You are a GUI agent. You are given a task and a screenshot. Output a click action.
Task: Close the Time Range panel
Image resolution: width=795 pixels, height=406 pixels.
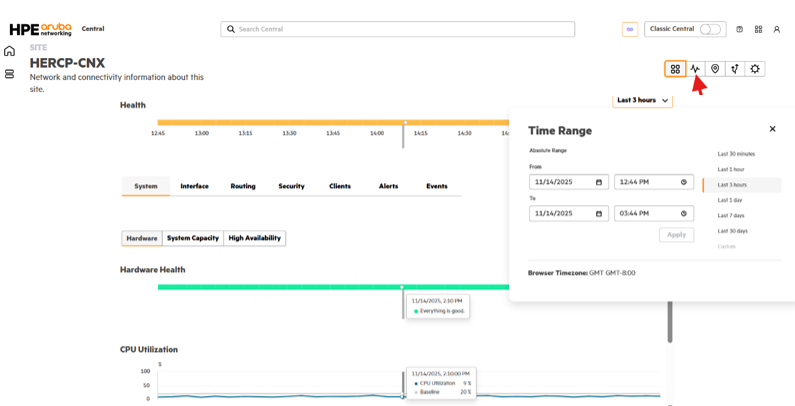click(x=772, y=129)
